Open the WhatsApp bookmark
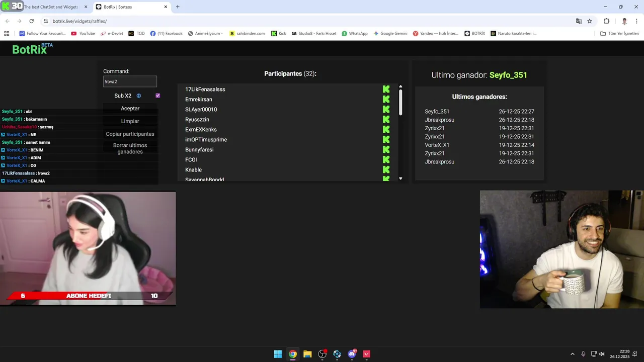The image size is (644, 362). tap(354, 33)
